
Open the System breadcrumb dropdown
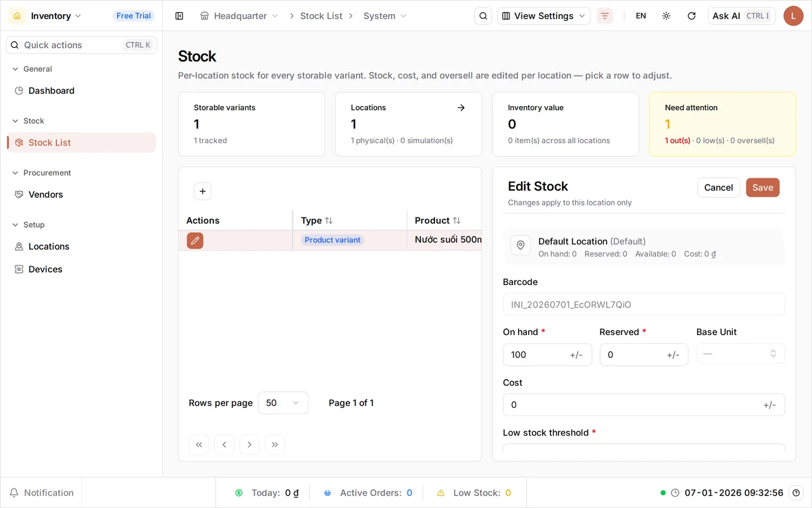point(385,16)
